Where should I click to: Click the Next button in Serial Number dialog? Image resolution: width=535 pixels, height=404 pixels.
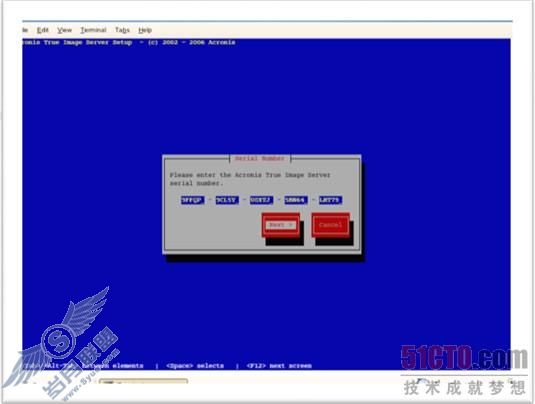pos(281,225)
